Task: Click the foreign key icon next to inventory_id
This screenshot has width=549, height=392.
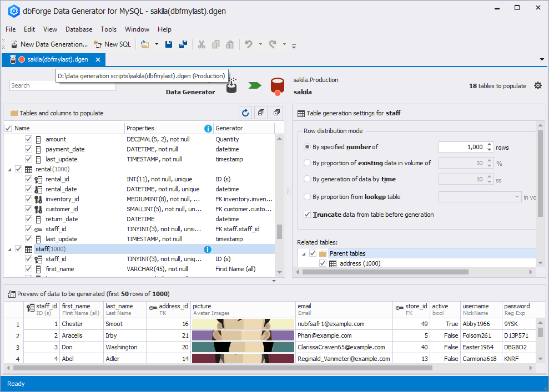Action: pyautogui.click(x=38, y=199)
